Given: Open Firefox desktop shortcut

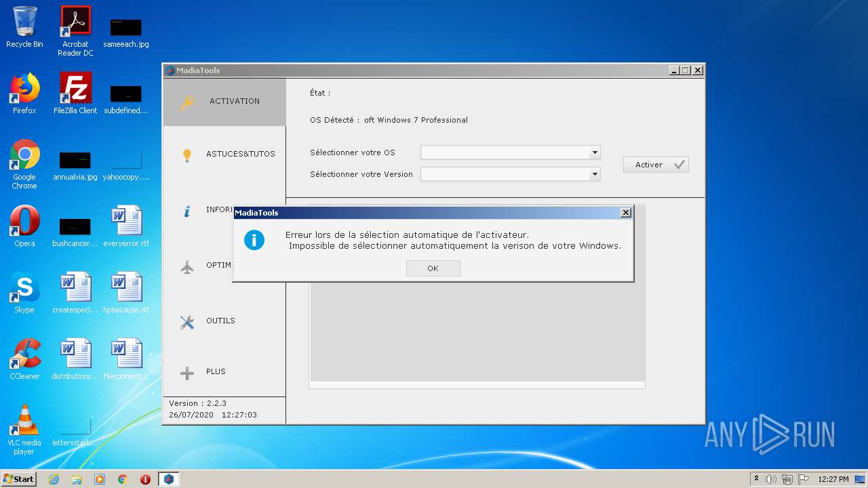Looking at the screenshot, I should [x=24, y=94].
